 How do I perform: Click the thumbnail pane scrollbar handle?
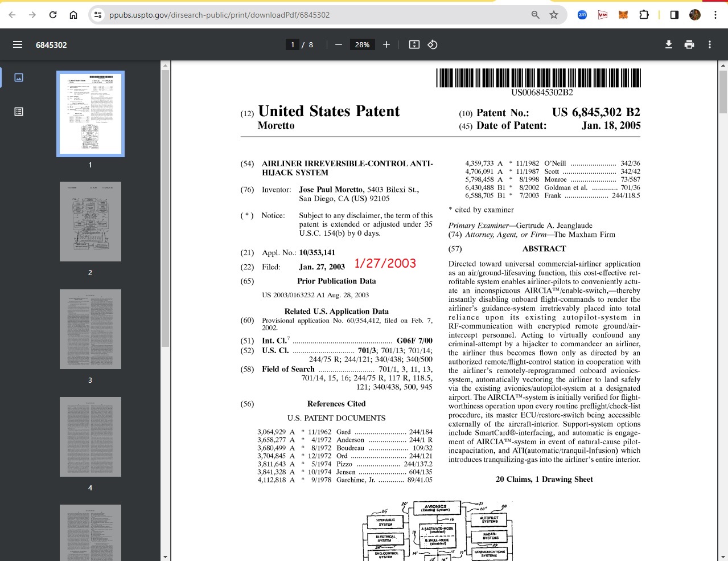coord(165,208)
